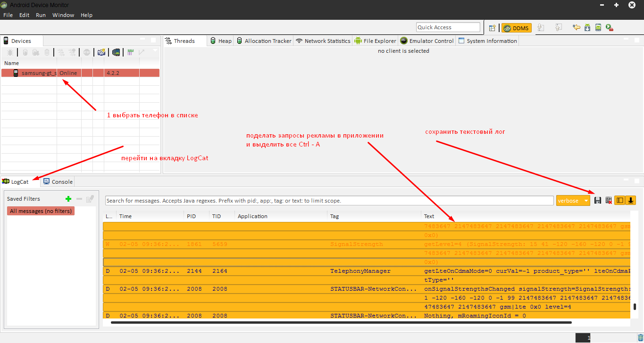Screen dimensions: 644x343
Task: Dump View Hierarchy for UI Automator
Action: pos(116,52)
